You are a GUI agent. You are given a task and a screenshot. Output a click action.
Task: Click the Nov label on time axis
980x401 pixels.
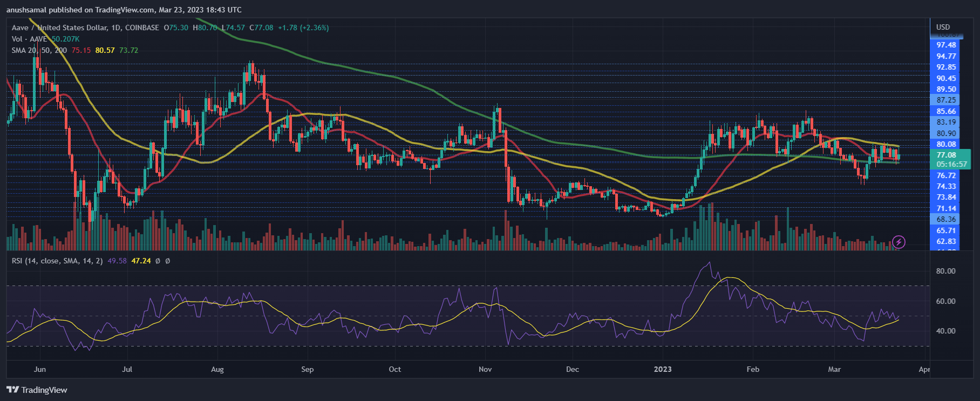485,369
